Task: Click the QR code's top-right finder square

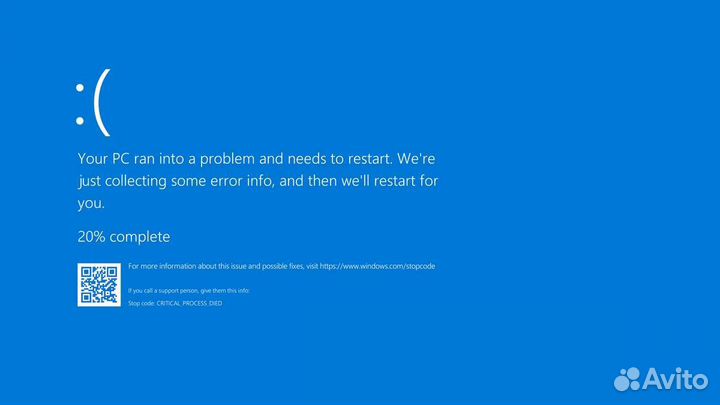Action: (x=112, y=272)
